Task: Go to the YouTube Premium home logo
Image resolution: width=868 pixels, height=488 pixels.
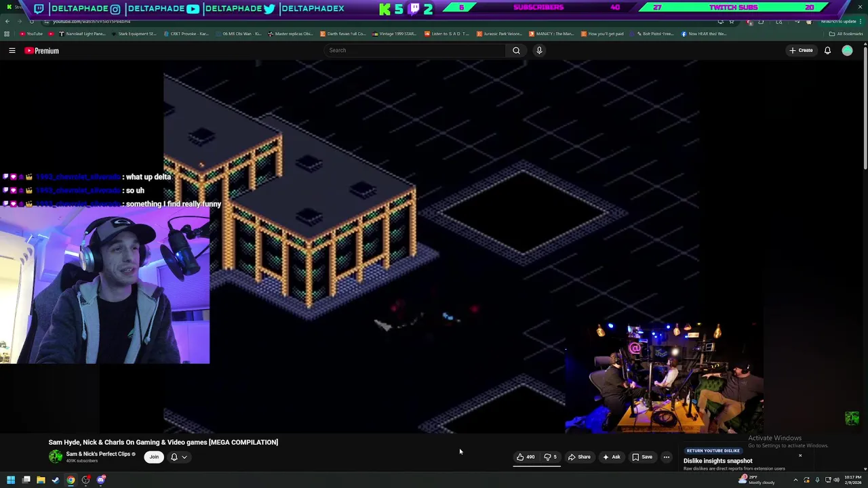Action: pos(42,50)
